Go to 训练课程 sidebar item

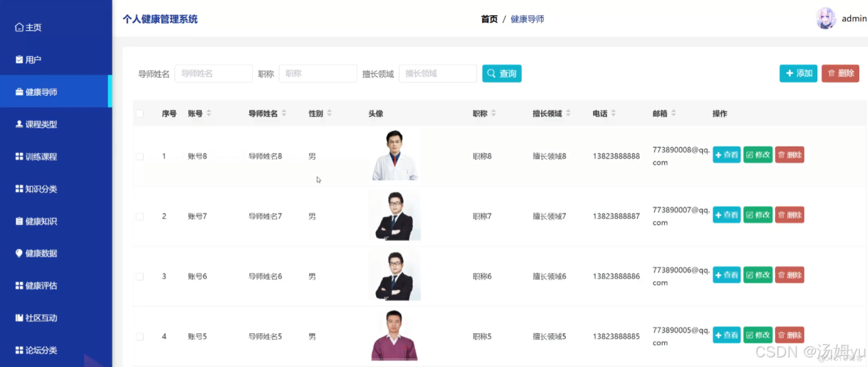click(x=56, y=157)
